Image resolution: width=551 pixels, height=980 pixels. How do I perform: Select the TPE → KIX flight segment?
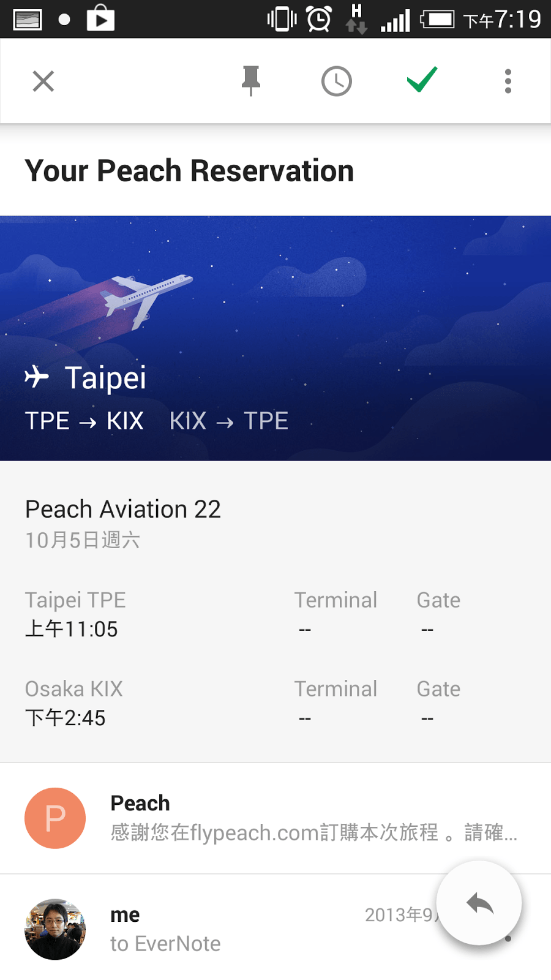(x=84, y=421)
